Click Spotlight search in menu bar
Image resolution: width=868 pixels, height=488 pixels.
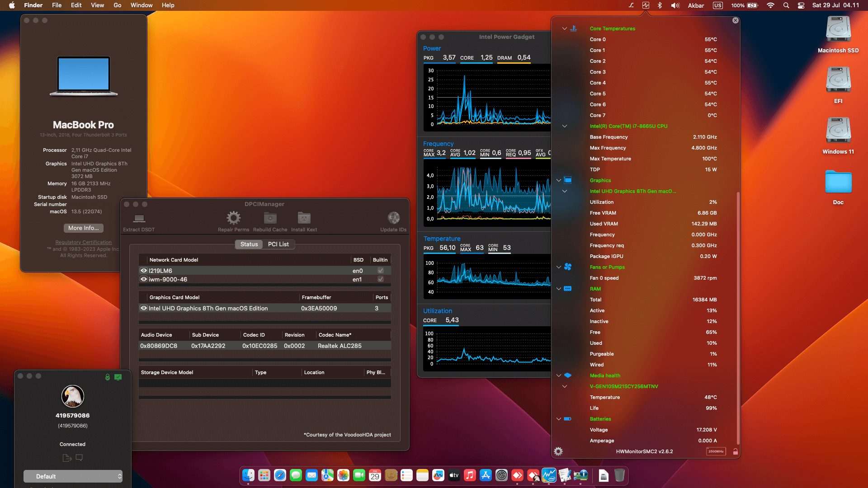786,5
